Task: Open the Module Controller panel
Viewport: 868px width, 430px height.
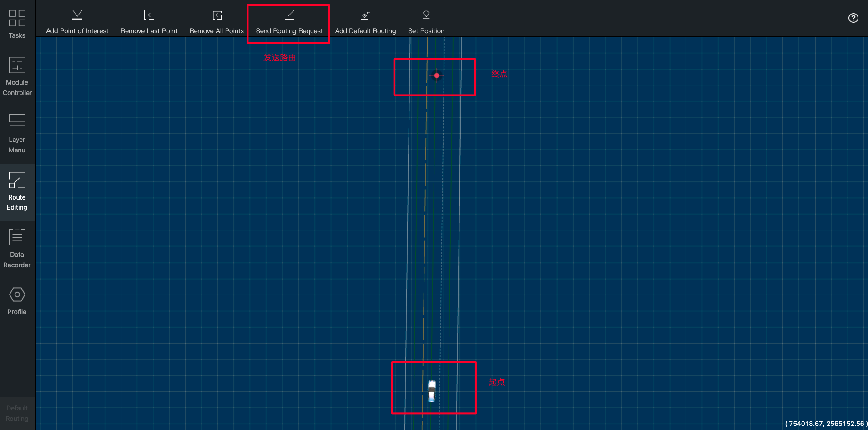Action: pos(17,76)
